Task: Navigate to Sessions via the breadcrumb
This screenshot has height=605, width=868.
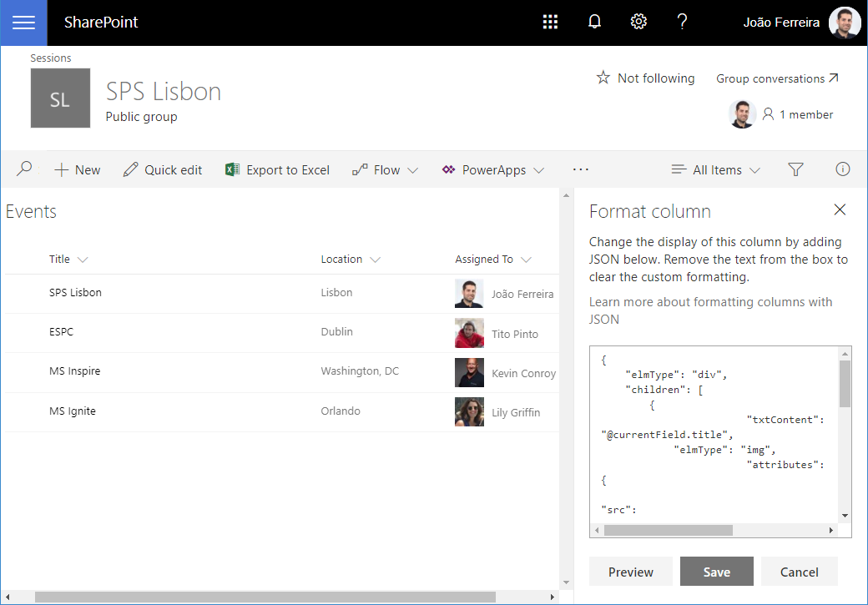Action: click(x=50, y=58)
